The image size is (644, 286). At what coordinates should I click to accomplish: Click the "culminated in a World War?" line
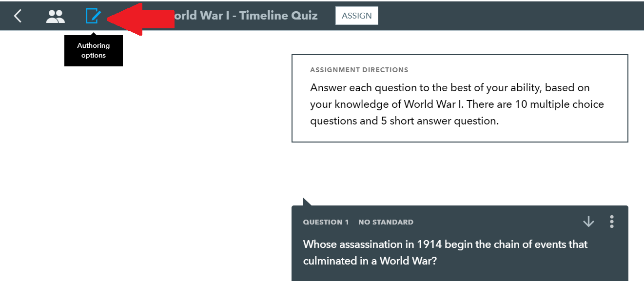coord(370,261)
